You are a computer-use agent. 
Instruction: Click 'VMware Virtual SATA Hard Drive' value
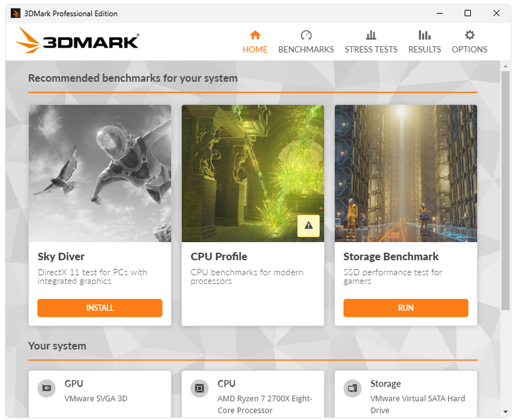tap(418, 405)
